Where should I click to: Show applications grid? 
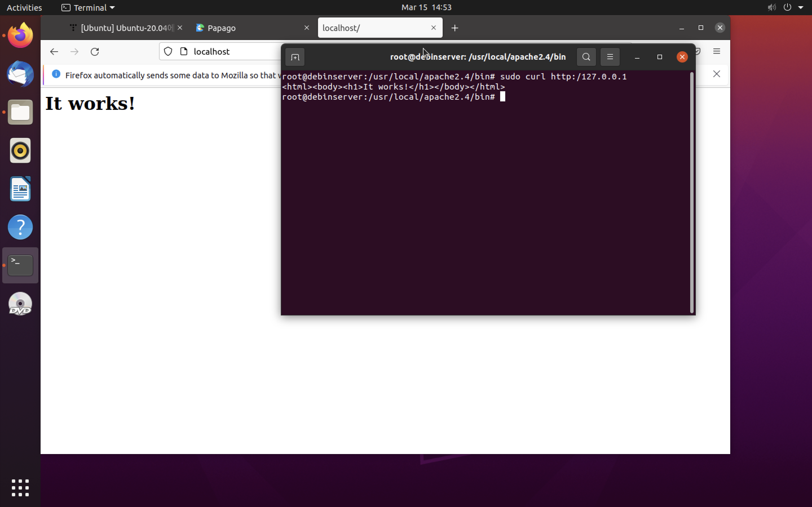click(x=20, y=488)
